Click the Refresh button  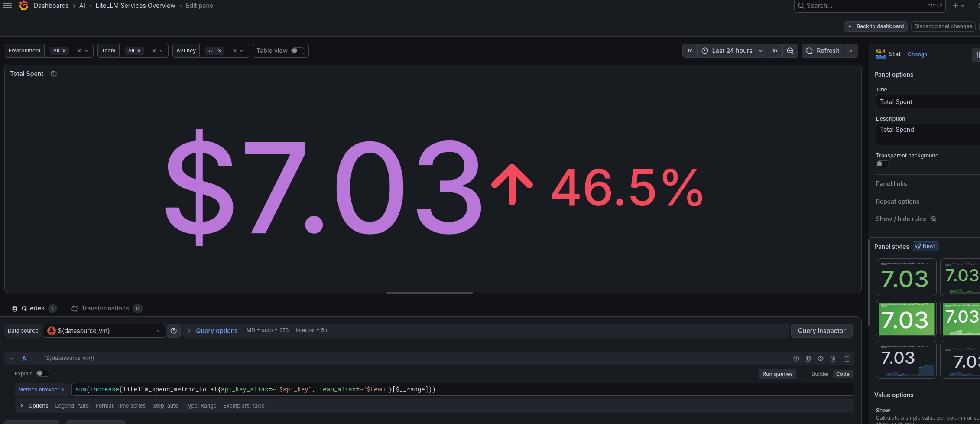[x=823, y=51]
